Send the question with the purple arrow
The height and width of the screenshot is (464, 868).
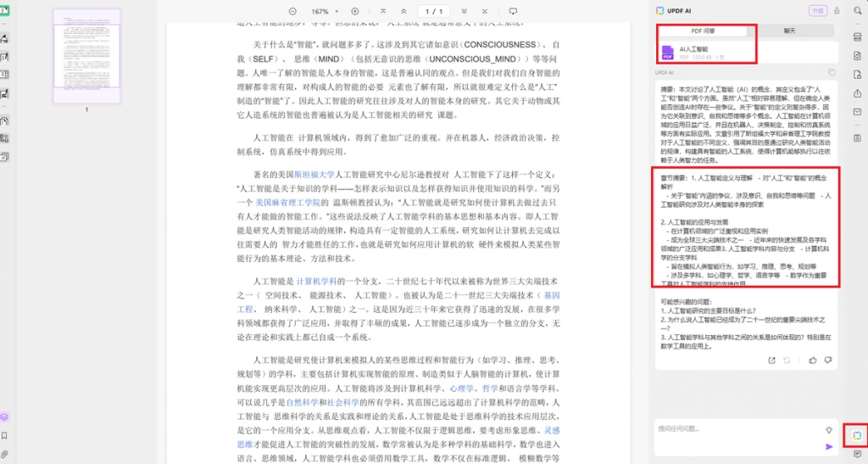click(x=829, y=446)
